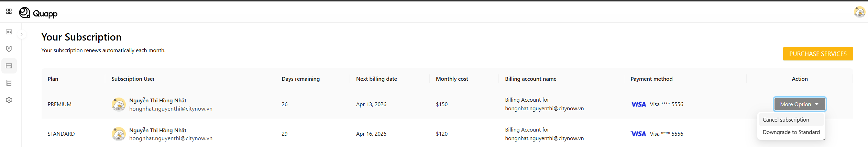Click the PREMIUM row subscriber email
Image resolution: width=868 pixels, height=147 pixels.
[171, 109]
